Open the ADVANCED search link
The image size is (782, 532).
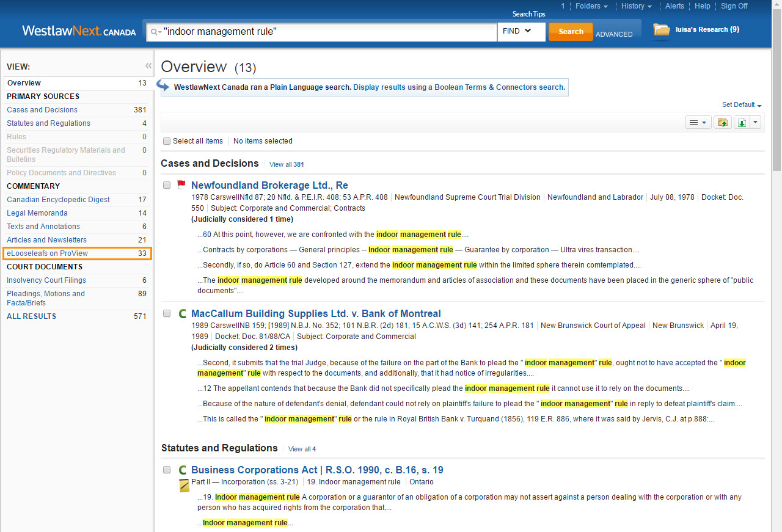pos(614,34)
